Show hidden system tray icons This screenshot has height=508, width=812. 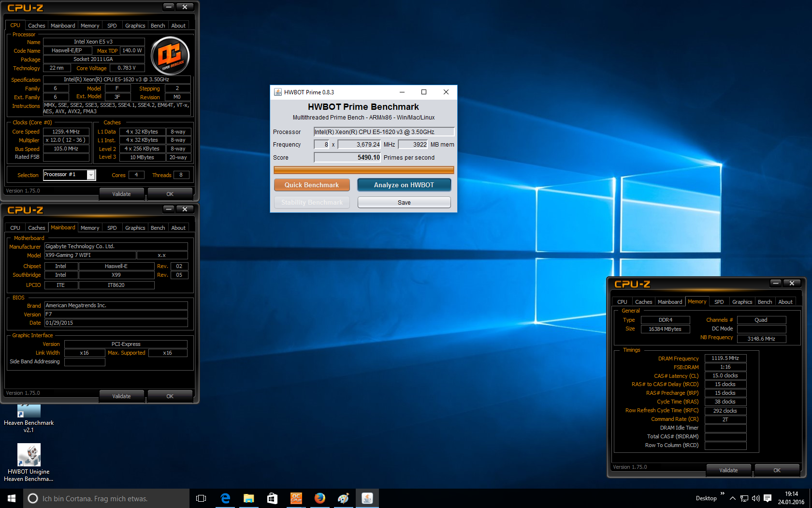(733, 498)
